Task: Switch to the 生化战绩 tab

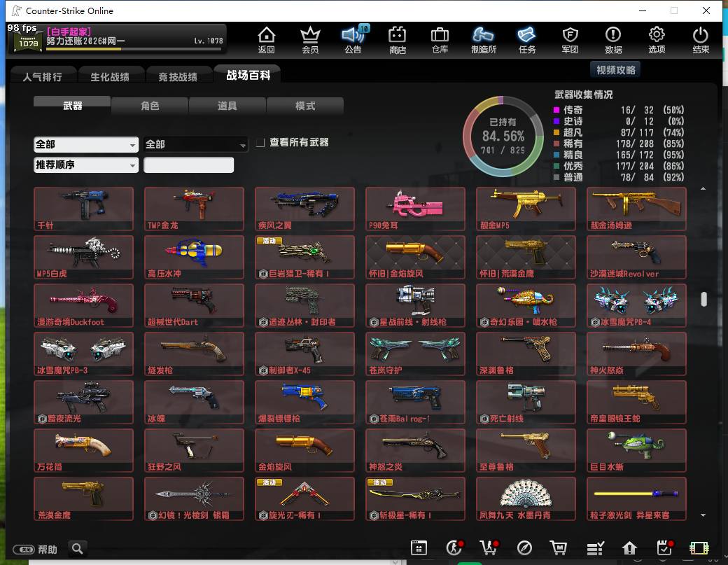Action: pos(110,76)
